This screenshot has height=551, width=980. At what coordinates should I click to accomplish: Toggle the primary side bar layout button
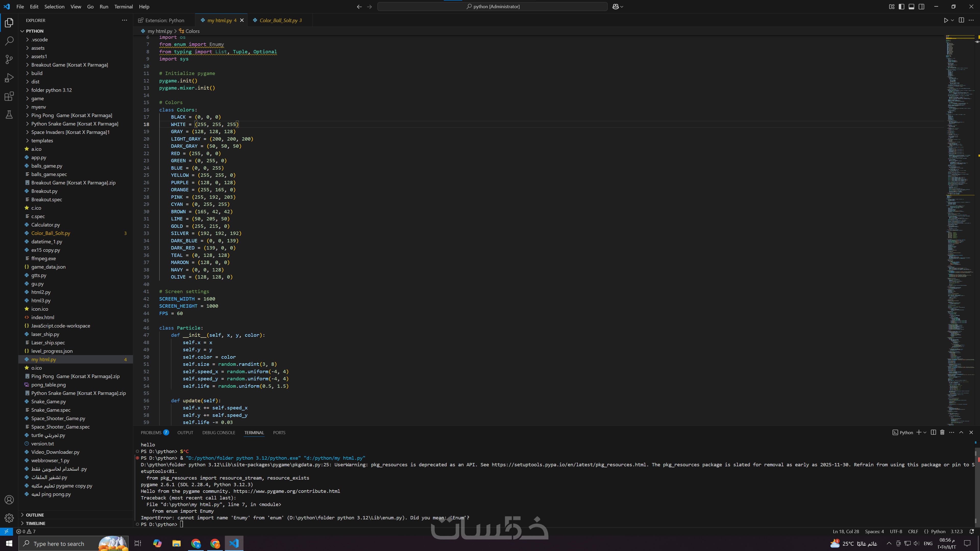(x=901, y=6)
